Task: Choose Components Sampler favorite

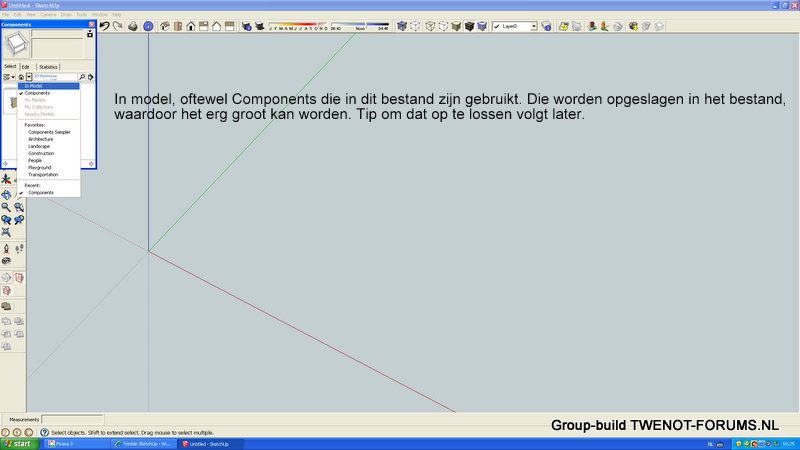Action: (49, 132)
